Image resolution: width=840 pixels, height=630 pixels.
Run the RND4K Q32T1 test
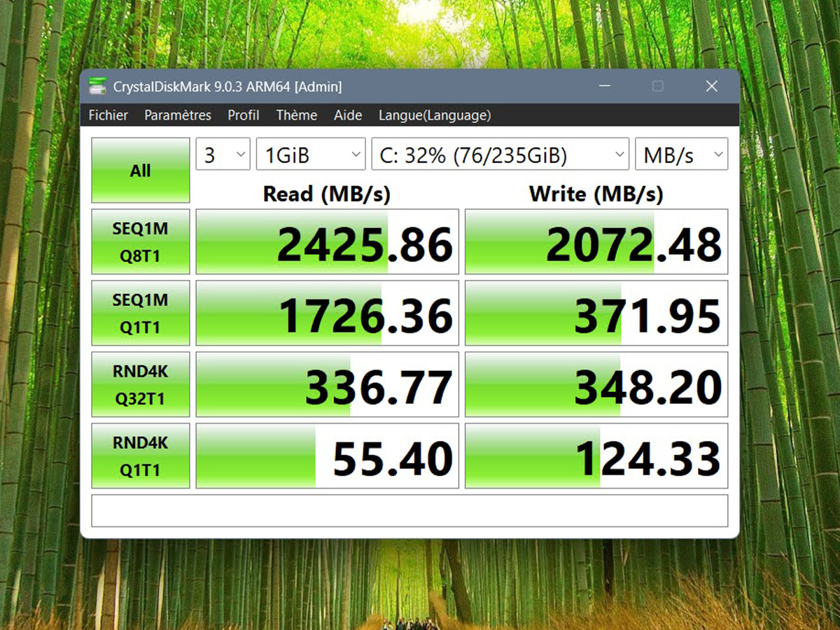pos(141,384)
